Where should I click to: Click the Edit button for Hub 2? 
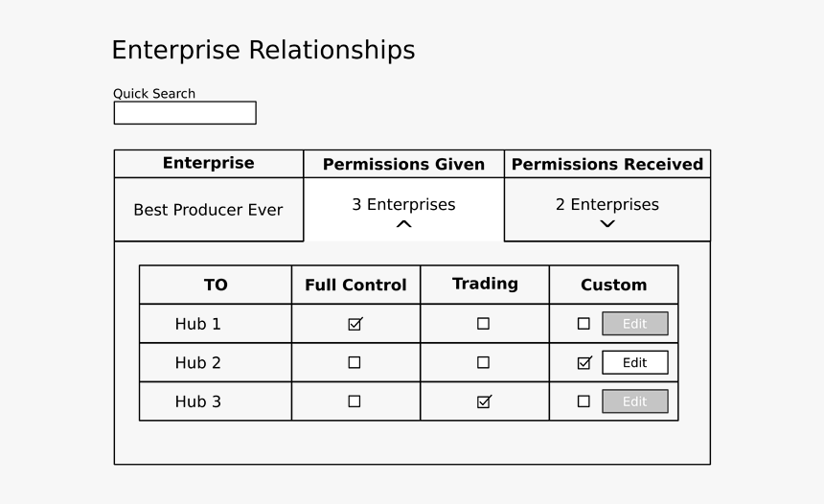(x=634, y=363)
